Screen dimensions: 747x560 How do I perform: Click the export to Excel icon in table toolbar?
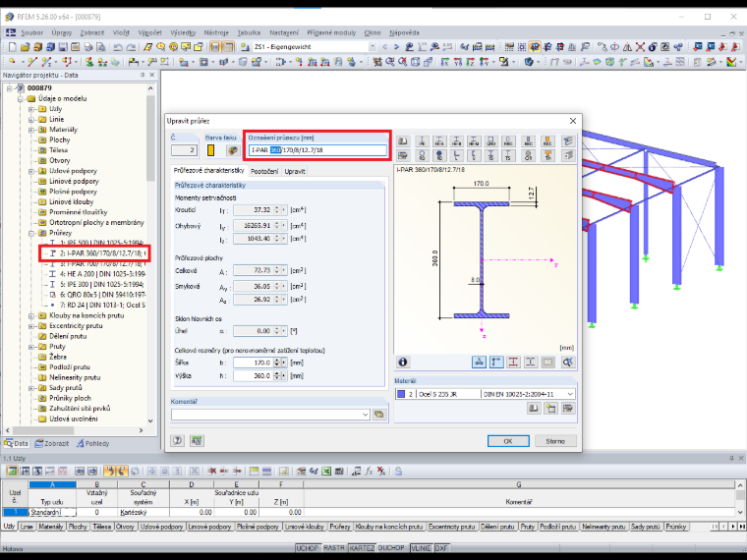(326, 471)
